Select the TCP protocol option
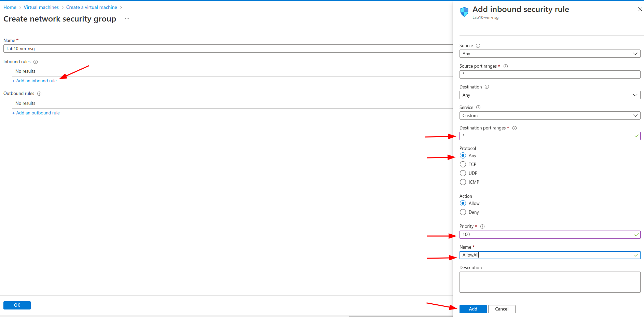The height and width of the screenshot is (317, 644). (x=463, y=164)
